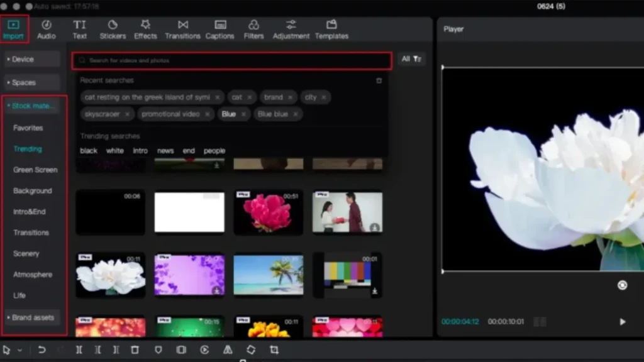Expand the Brand assets section
The width and height of the screenshot is (644, 362).
coord(32,317)
